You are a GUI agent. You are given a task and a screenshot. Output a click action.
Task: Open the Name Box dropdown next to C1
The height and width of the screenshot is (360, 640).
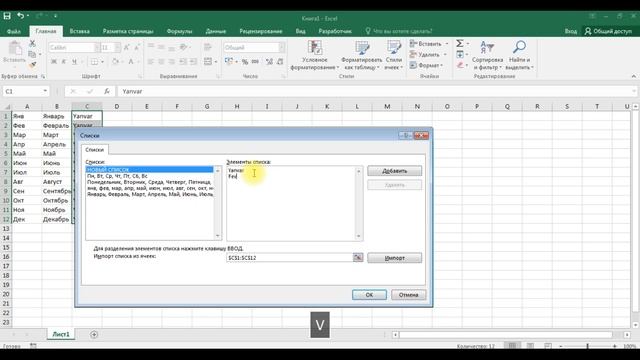(45, 91)
